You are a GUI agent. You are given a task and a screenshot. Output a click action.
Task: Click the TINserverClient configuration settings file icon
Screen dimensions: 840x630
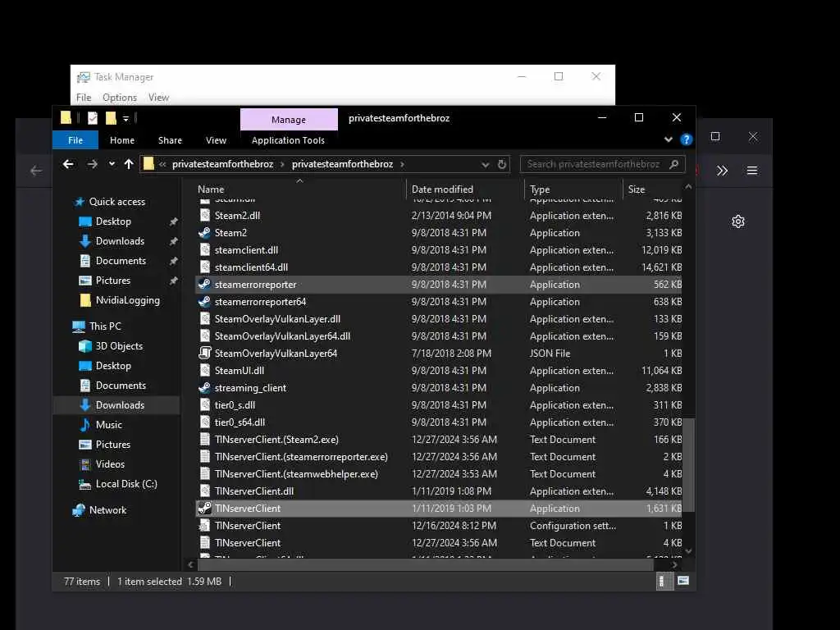click(204, 526)
